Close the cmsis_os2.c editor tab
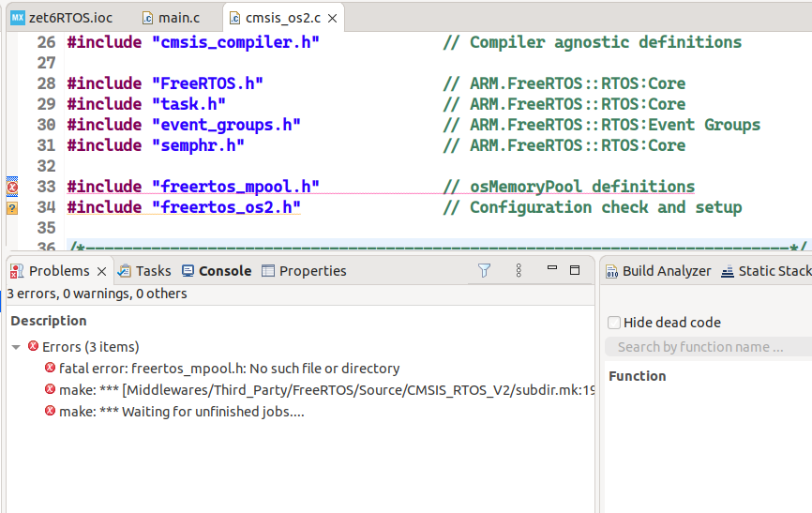 [x=334, y=17]
